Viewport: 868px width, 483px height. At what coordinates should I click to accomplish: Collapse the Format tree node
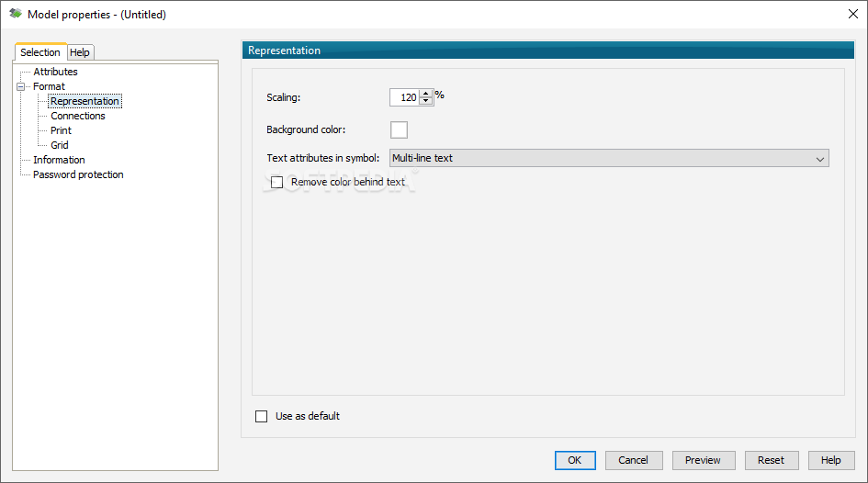tap(20, 86)
